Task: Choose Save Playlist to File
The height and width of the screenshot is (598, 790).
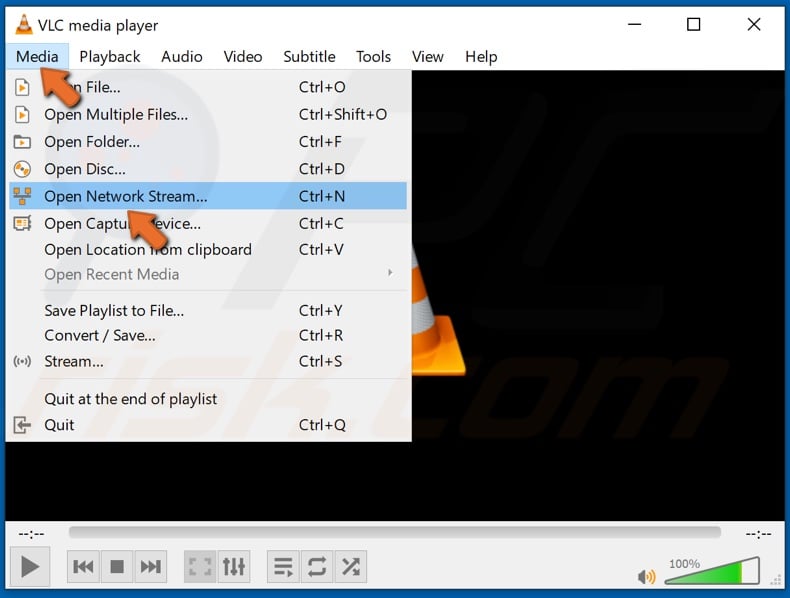Action: pos(208,310)
